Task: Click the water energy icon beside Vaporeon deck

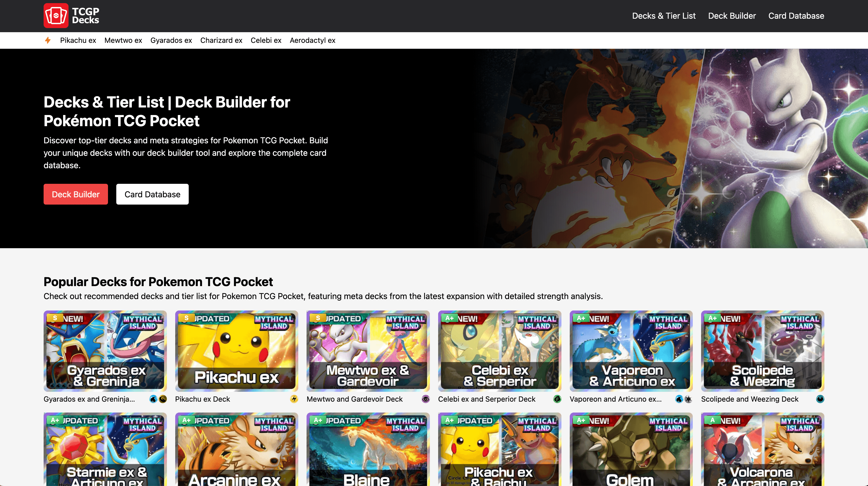Action: tap(679, 399)
